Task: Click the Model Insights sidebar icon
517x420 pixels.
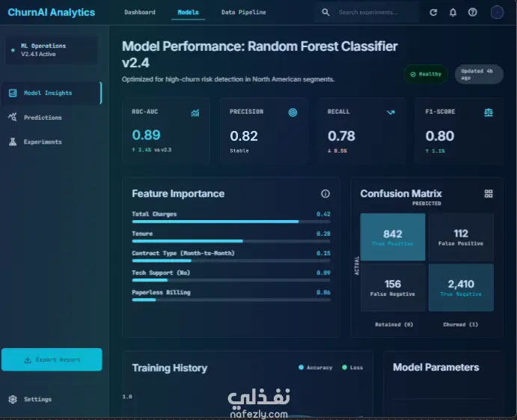Action: point(13,93)
